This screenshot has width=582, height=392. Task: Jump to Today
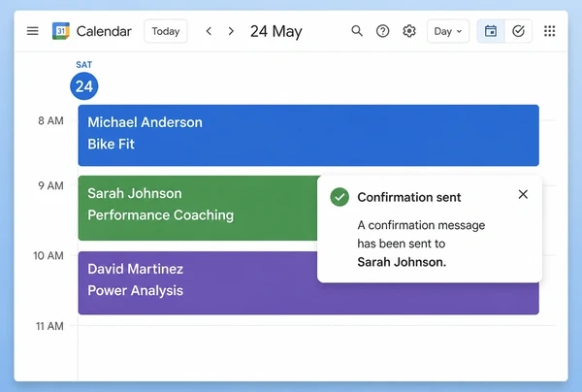coord(166,31)
